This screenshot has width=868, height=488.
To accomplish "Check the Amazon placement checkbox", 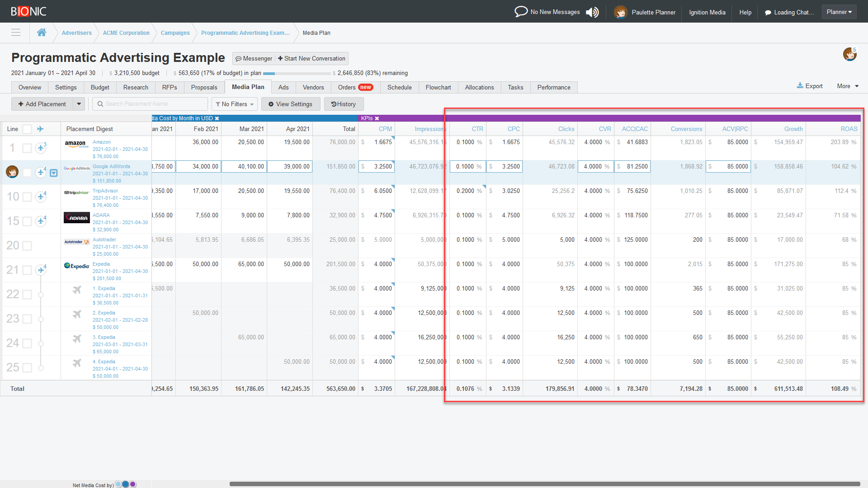I will (x=27, y=148).
